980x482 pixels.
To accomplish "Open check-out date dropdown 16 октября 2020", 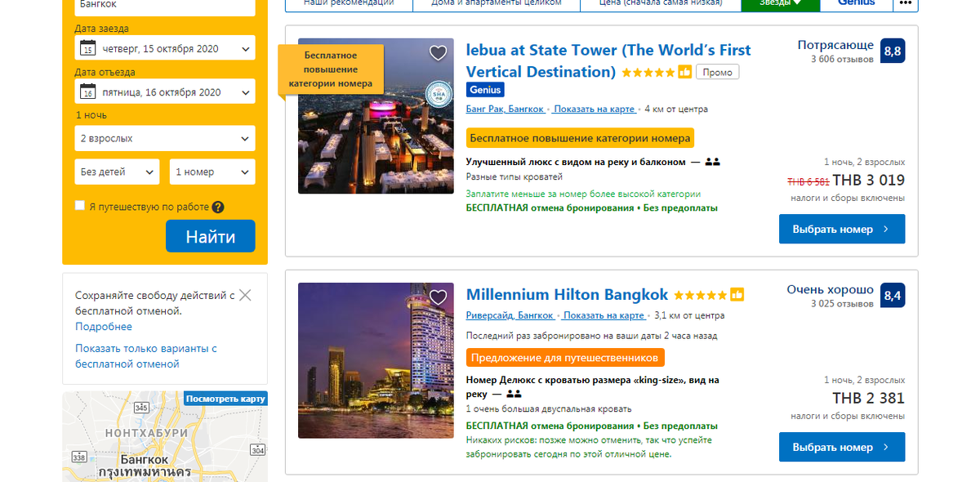I will click(165, 91).
